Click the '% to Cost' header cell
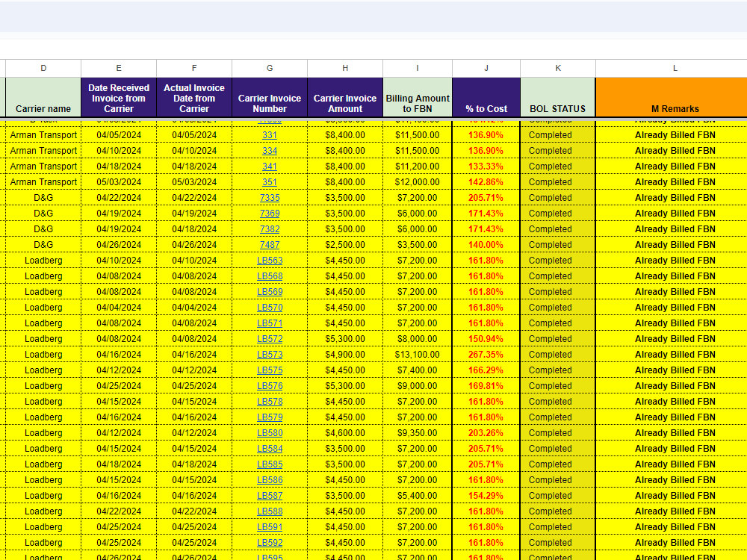 click(x=486, y=97)
